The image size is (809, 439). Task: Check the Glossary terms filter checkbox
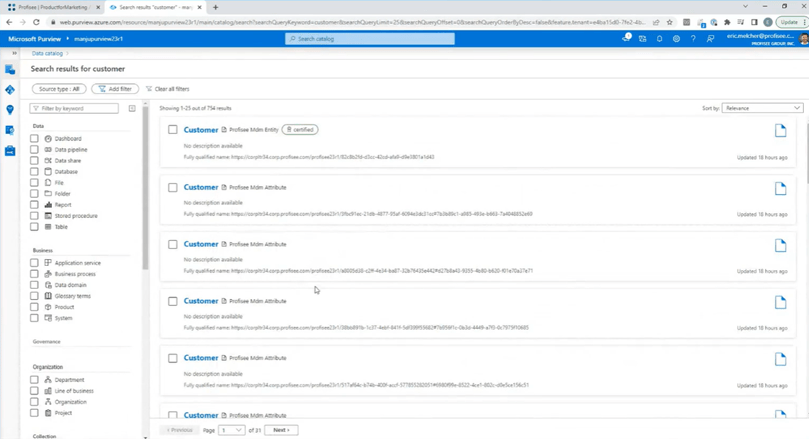point(34,296)
